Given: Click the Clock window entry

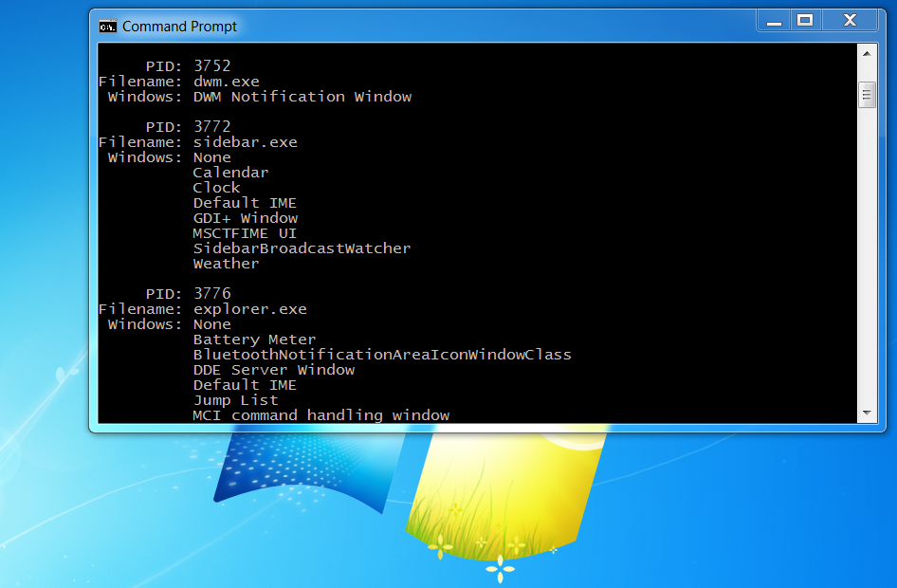Looking at the screenshot, I should 216,188.
